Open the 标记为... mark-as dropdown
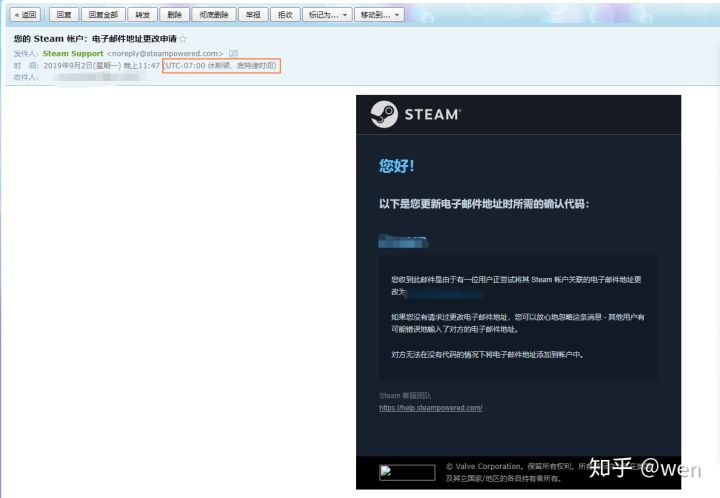 (327, 15)
